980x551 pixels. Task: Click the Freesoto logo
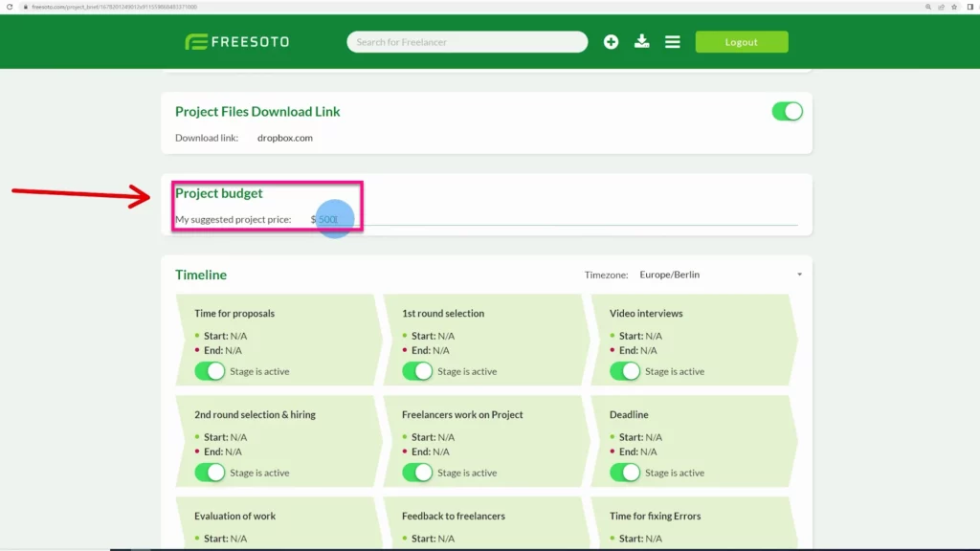237,42
